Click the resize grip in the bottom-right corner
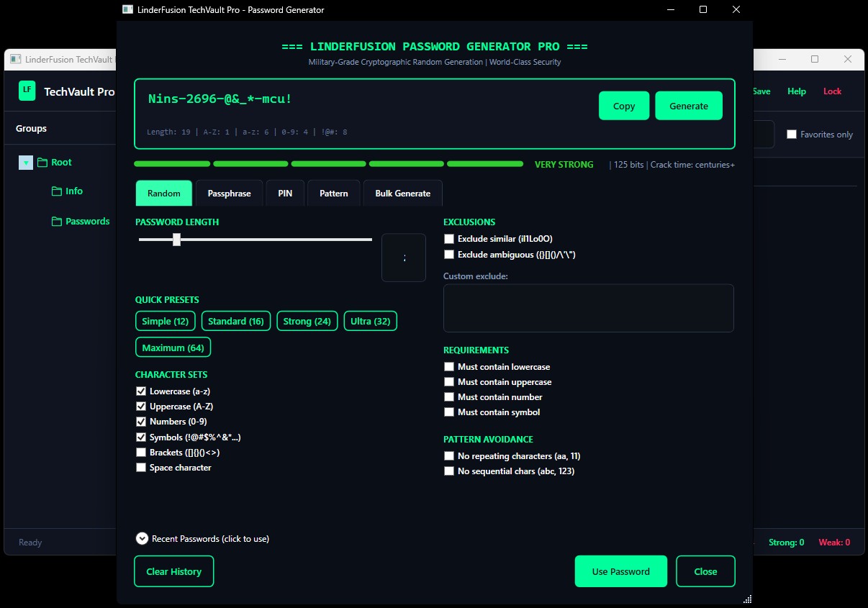Image resolution: width=868 pixels, height=608 pixels. click(x=748, y=599)
